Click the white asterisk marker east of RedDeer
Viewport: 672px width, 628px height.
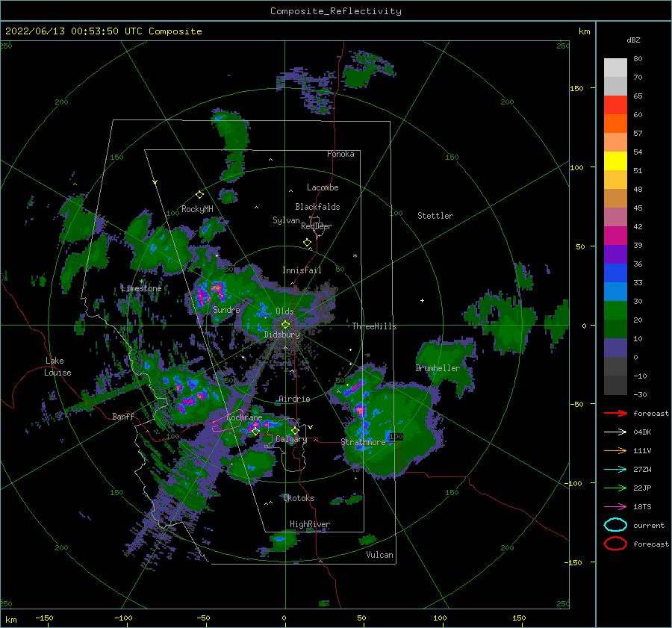coord(355,256)
